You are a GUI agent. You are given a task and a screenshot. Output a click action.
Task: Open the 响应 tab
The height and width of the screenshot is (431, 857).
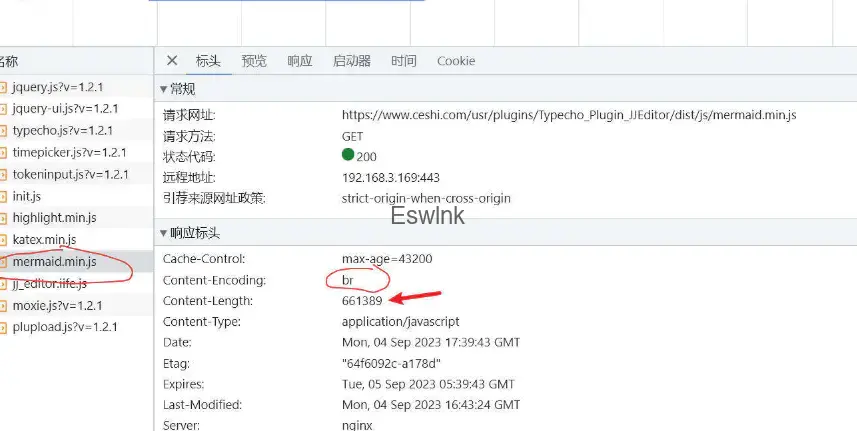tap(299, 61)
